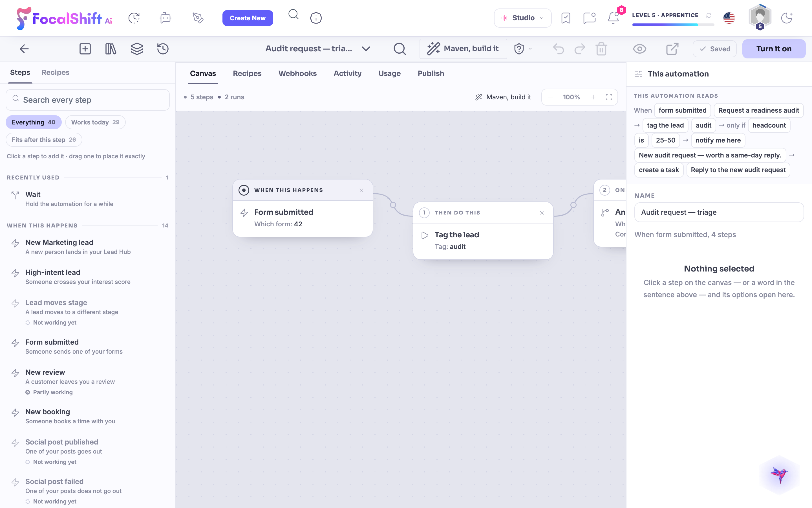Add the High-intent lead trigger
The width and height of the screenshot is (812, 508).
pos(88,277)
